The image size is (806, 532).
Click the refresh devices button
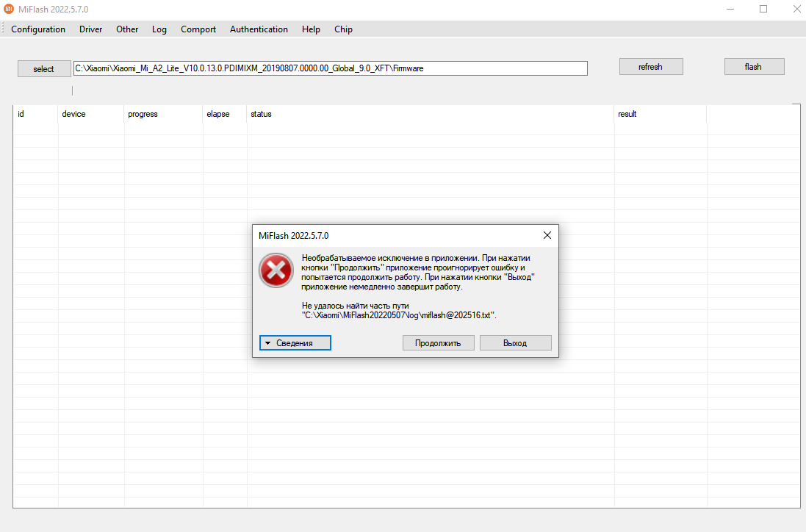[x=650, y=67]
